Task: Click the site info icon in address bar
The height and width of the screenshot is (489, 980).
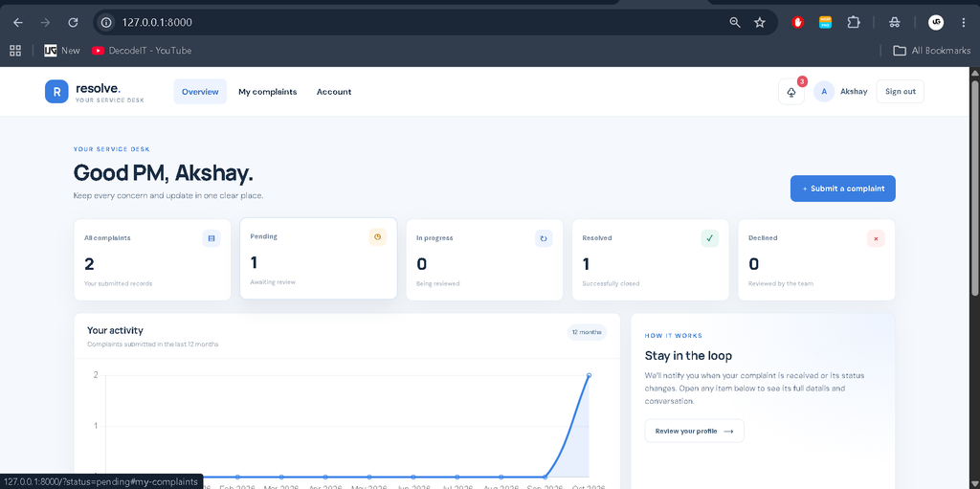Action: [x=106, y=23]
